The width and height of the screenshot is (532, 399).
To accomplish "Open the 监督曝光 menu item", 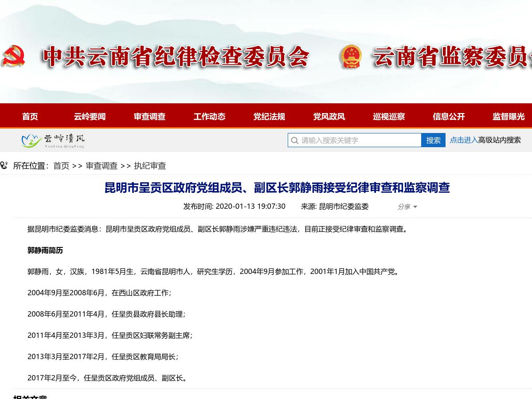I will tap(509, 117).
